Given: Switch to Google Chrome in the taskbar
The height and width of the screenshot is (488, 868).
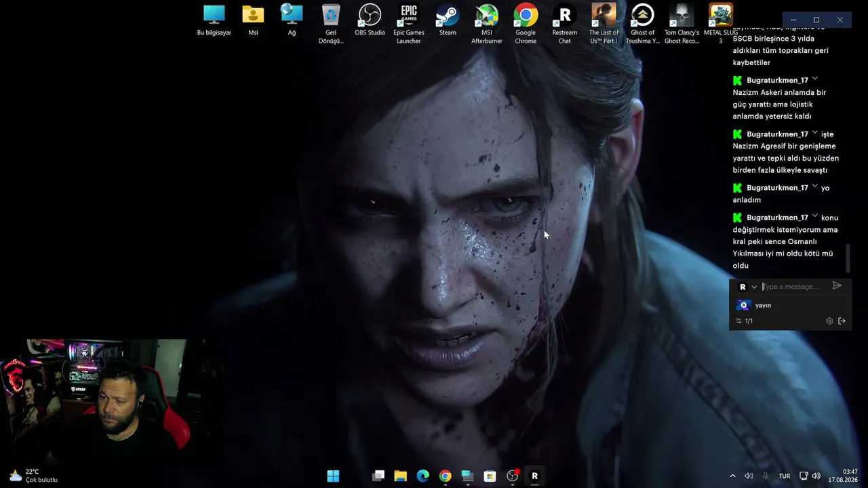Looking at the screenshot, I should tap(445, 476).
